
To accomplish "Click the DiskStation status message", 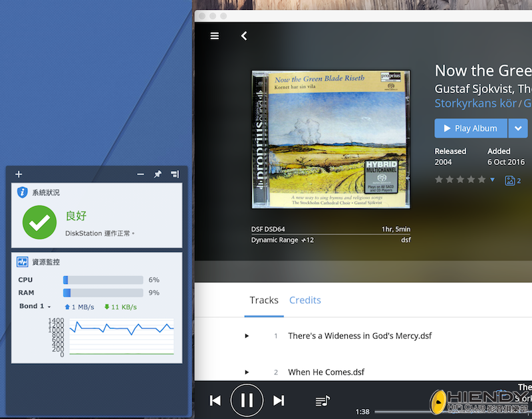I will click(100, 233).
